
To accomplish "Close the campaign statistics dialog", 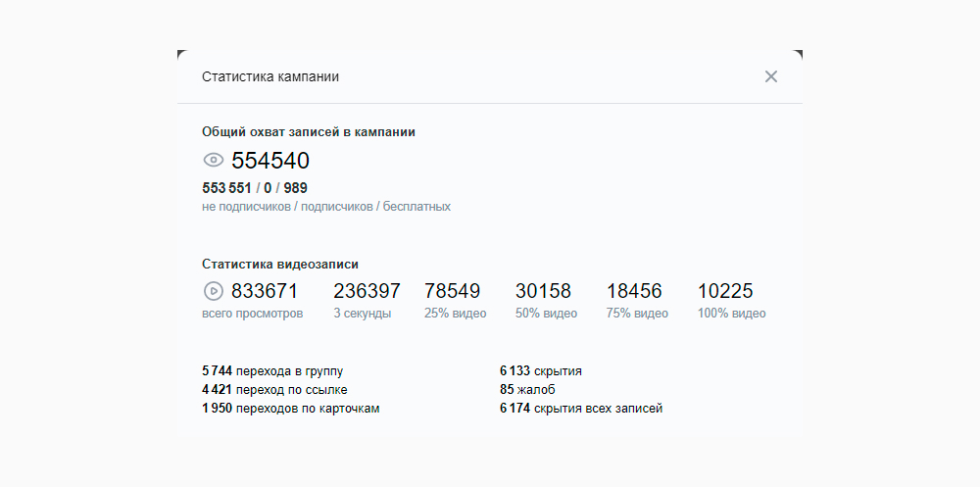I will click(x=771, y=76).
